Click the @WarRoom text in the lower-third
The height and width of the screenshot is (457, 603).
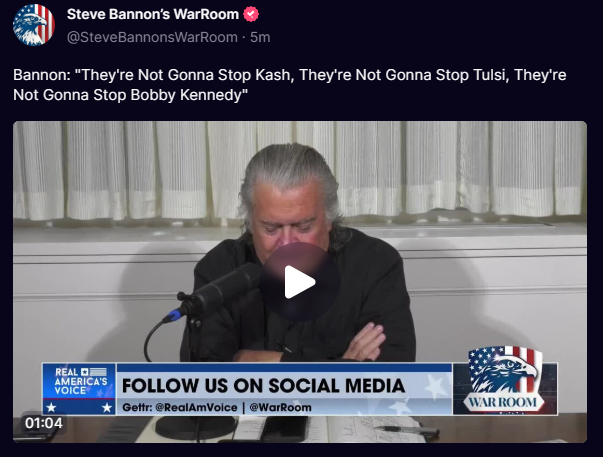pos(280,407)
